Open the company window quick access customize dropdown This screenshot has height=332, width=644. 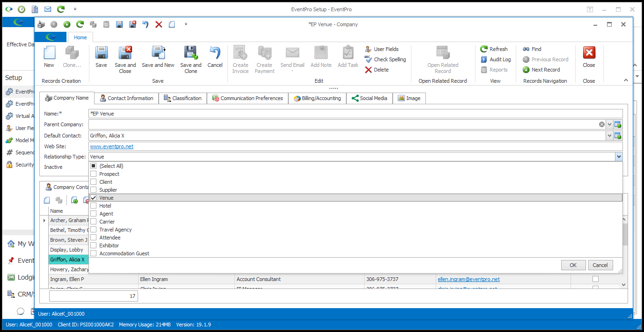tap(186, 24)
